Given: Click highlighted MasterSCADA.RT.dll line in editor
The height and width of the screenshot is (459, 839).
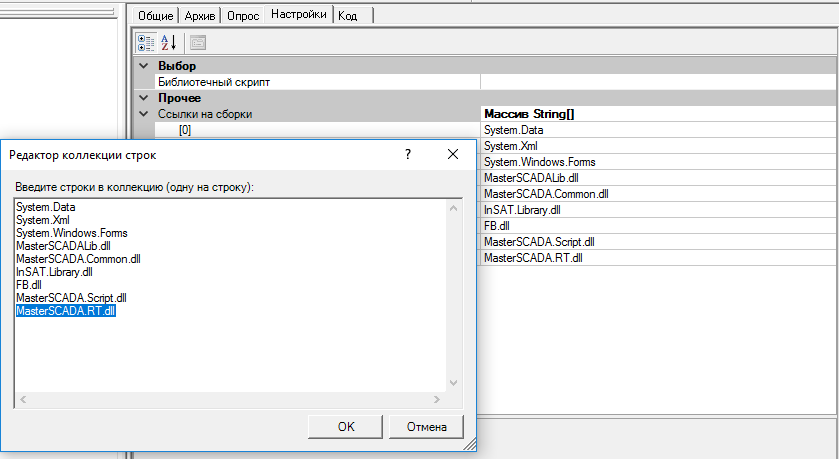Looking at the screenshot, I should pyautogui.click(x=66, y=311).
